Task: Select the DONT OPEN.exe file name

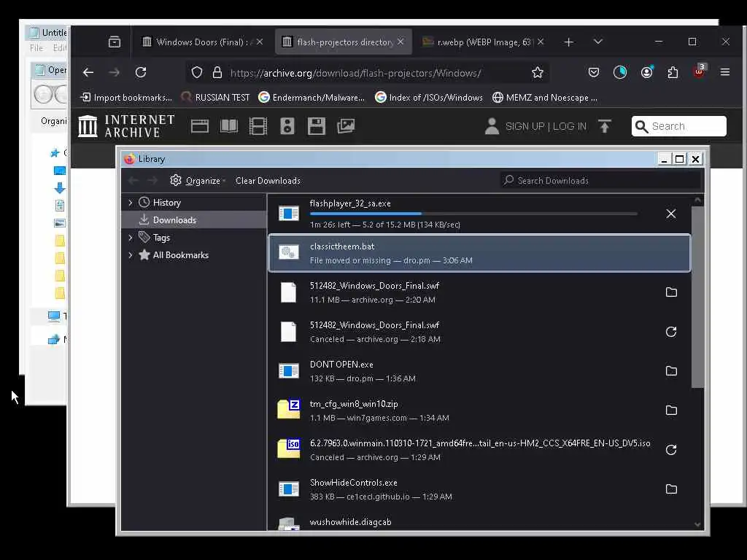Action: coord(341,365)
